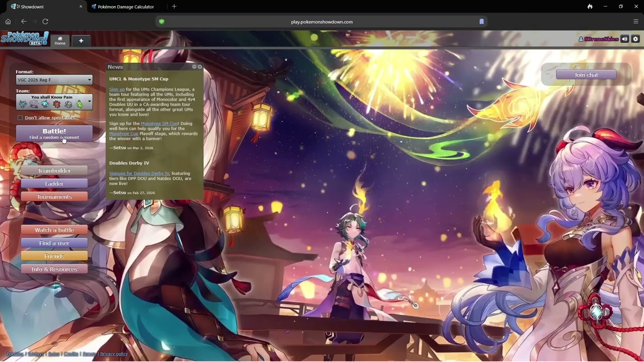Click the Pokémon Showdown logo
The height and width of the screenshot is (362, 644).
tap(25, 39)
